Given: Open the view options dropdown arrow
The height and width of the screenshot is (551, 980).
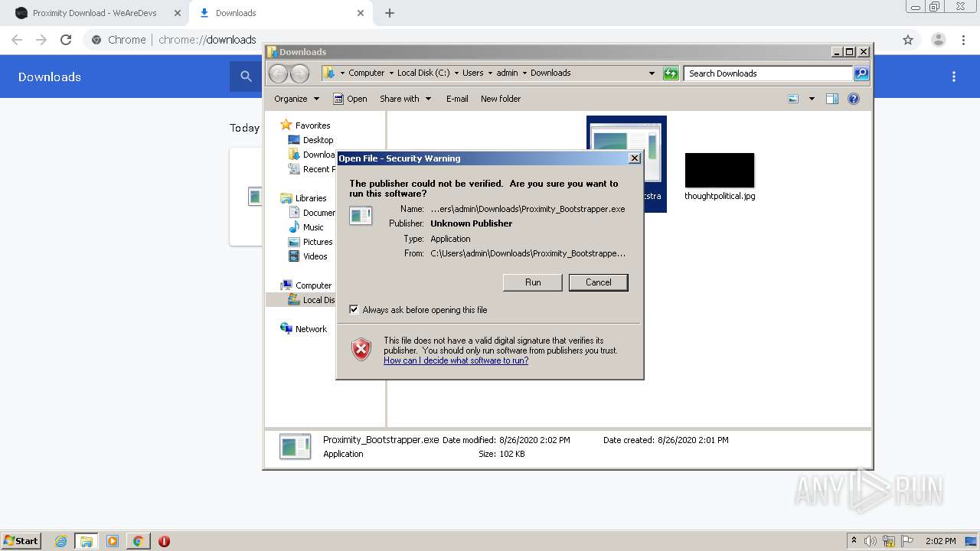Looking at the screenshot, I should pos(812,99).
